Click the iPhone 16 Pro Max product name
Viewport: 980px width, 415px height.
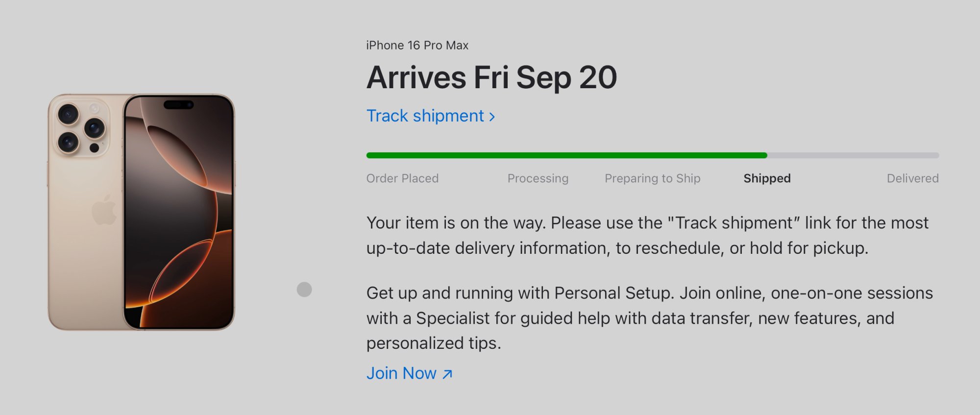point(417,46)
